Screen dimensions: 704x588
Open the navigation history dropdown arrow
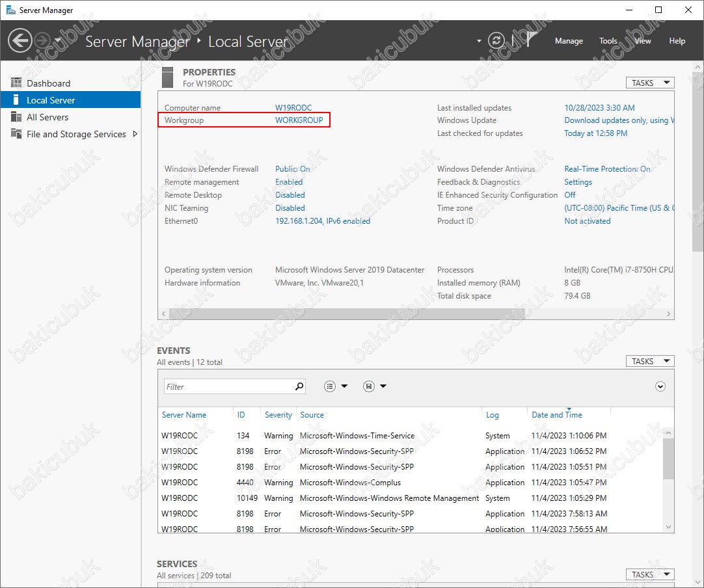[x=57, y=40]
